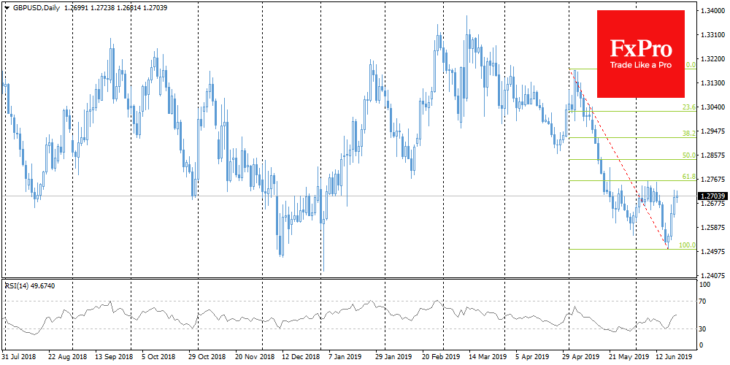
Task: Click the 23.6 Fibonacci level label
Action: pos(689,107)
